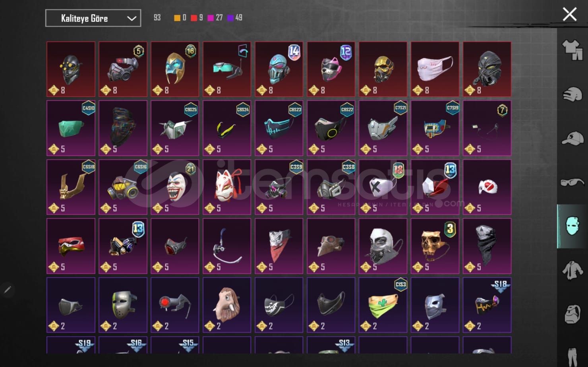The width and height of the screenshot is (588, 367).
Task: Switch to the glasses category icon
Action: (572, 182)
